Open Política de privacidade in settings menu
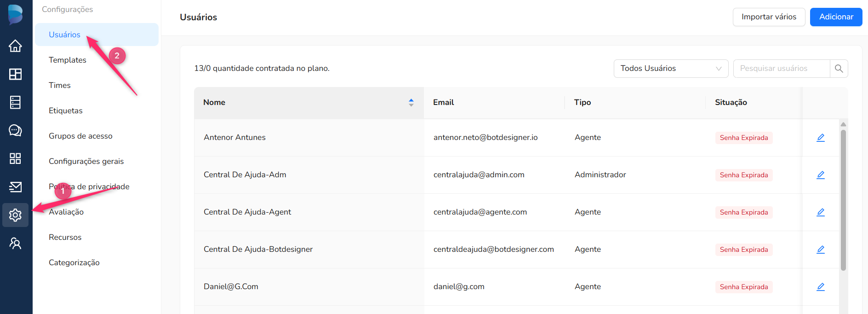 point(89,186)
